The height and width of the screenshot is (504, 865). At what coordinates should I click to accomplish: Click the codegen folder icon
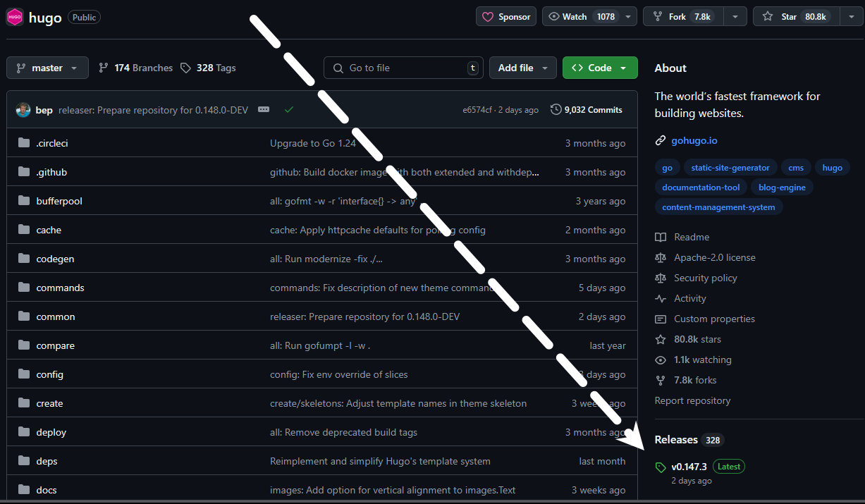click(24, 259)
